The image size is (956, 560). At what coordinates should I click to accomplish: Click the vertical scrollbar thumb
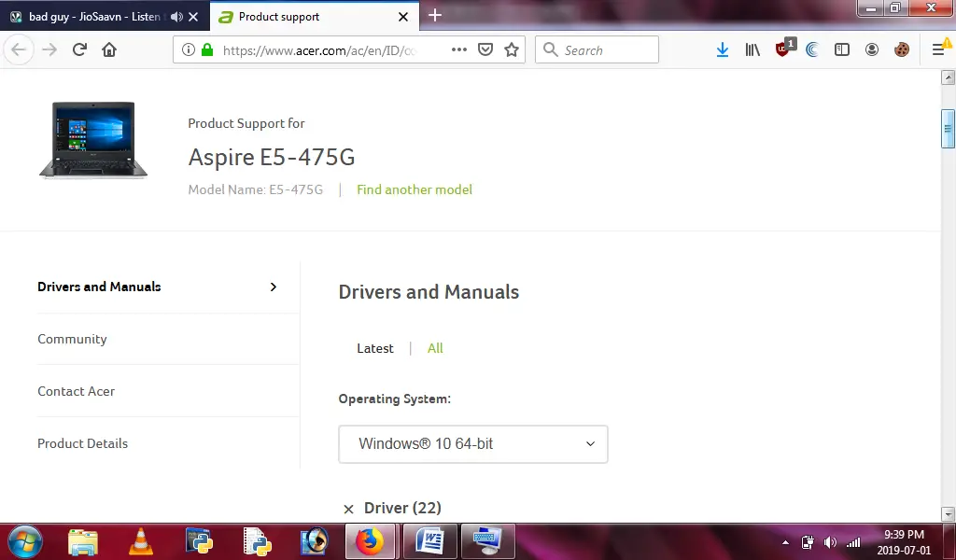coord(948,129)
